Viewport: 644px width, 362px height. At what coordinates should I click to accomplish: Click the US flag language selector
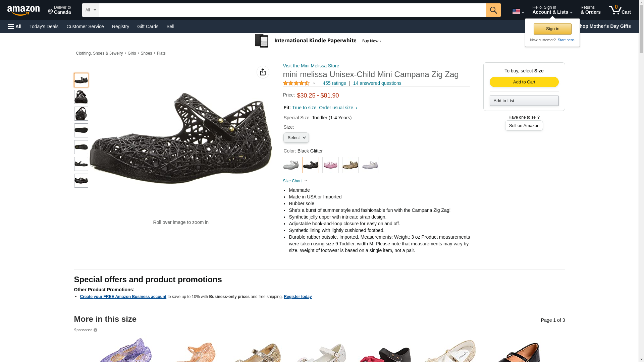(x=518, y=11)
